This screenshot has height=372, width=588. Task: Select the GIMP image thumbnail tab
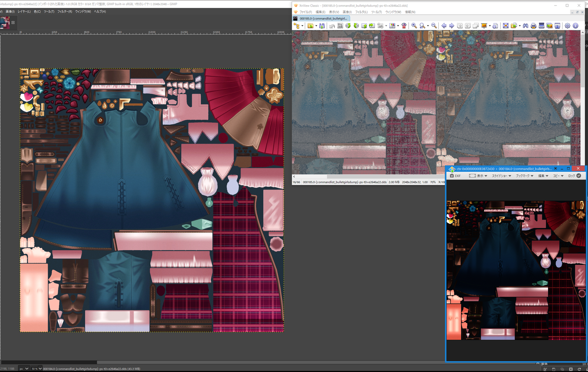(5, 23)
